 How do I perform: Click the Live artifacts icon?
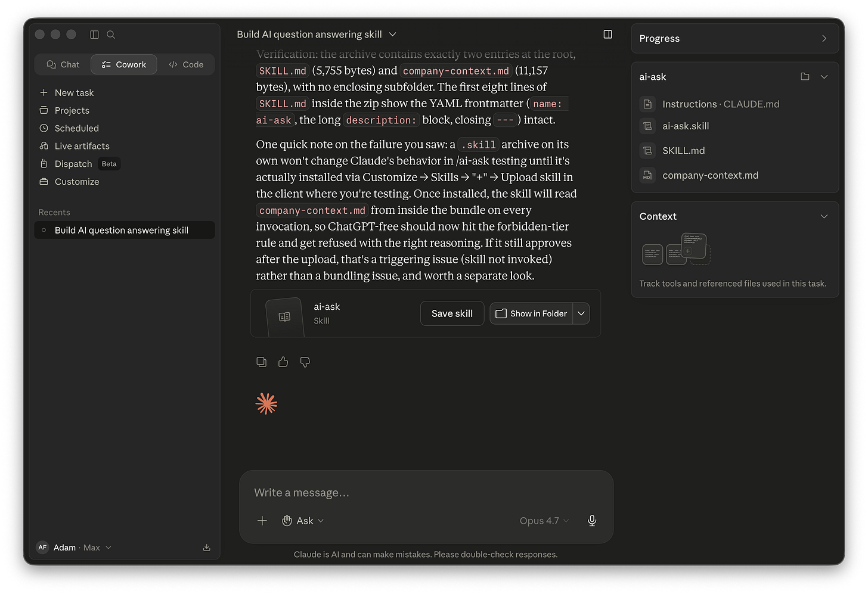tap(44, 146)
